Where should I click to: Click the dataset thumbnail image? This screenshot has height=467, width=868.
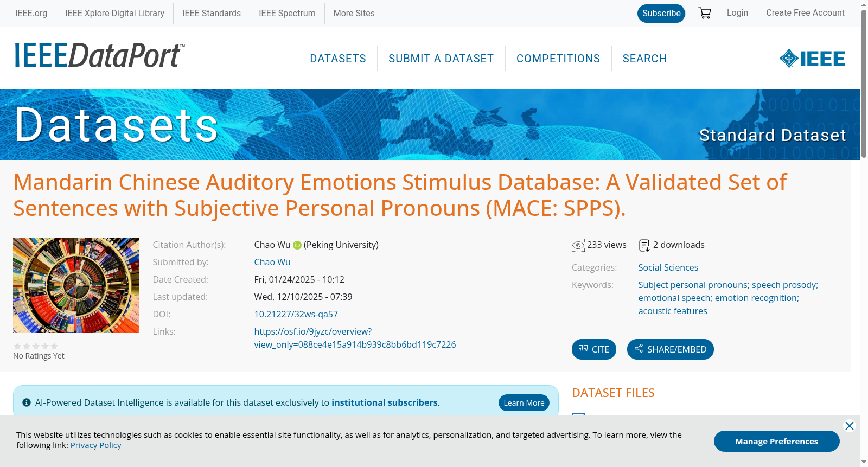click(76, 285)
